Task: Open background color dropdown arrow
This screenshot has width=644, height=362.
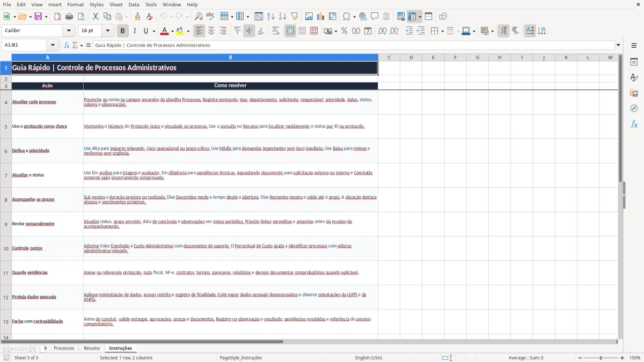Action: pos(188,31)
